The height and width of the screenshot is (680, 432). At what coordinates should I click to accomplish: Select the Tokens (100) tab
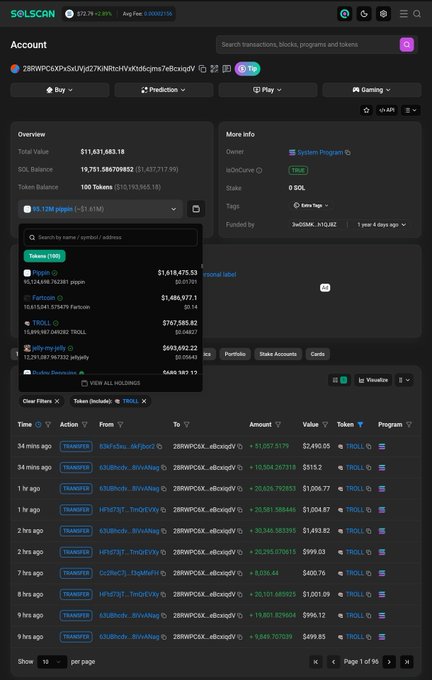point(44,256)
